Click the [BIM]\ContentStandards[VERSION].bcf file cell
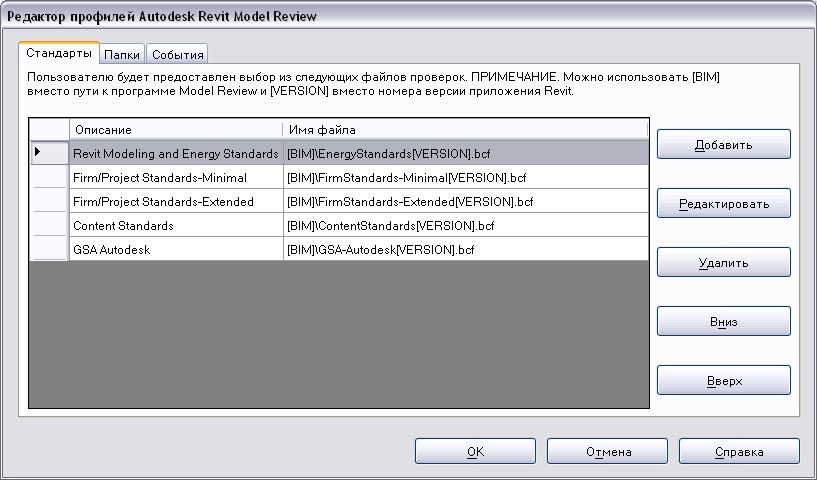Viewport: 817px width, 480px height. pyautogui.click(x=466, y=225)
